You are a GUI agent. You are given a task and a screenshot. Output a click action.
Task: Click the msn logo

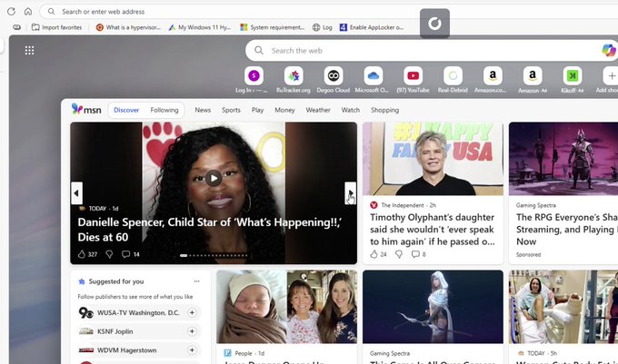click(86, 110)
